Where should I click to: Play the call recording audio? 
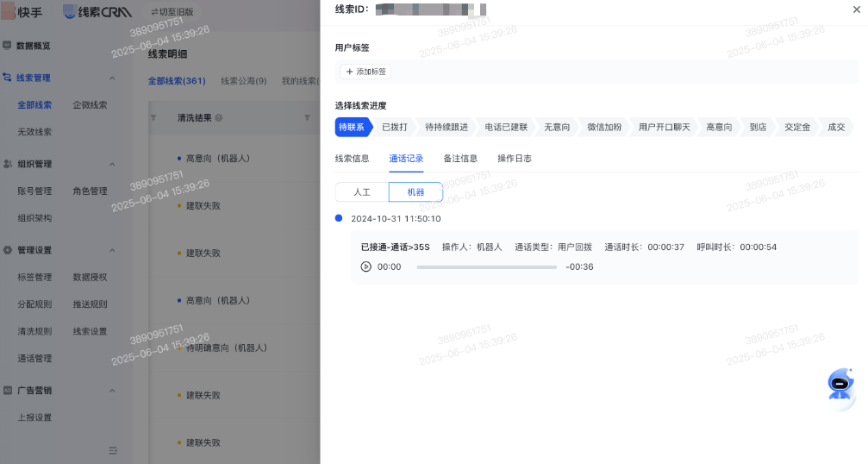click(x=366, y=266)
